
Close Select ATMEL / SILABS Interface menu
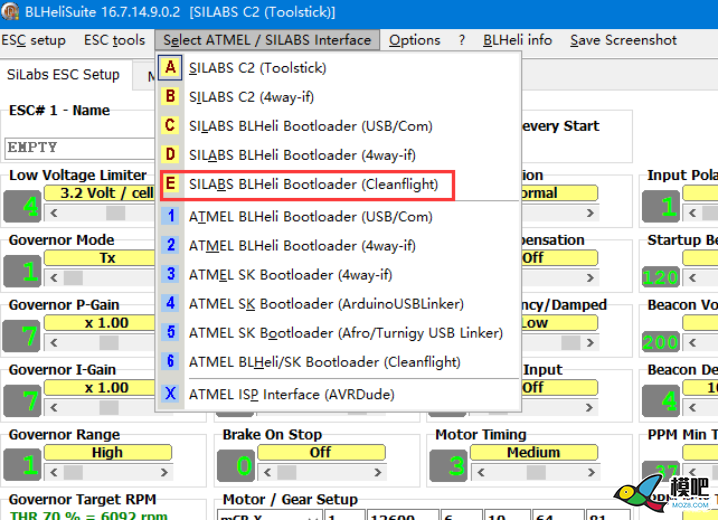click(x=267, y=40)
